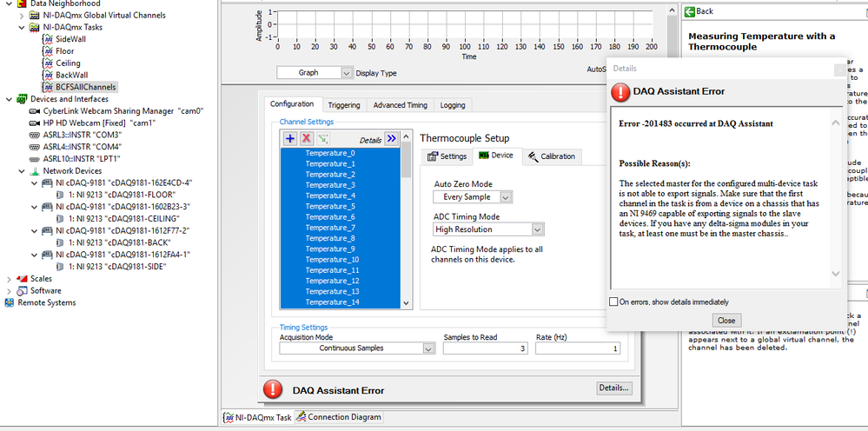Click the red error icon in the bottom error bar
The height and width of the screenshot is (431, 868).
pos(272,389)
